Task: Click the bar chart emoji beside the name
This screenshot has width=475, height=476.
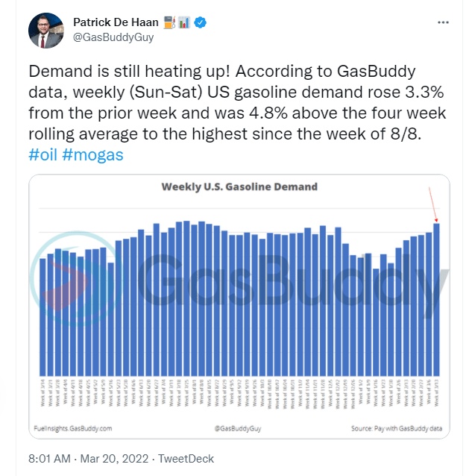Action: (x=183, y=22)
